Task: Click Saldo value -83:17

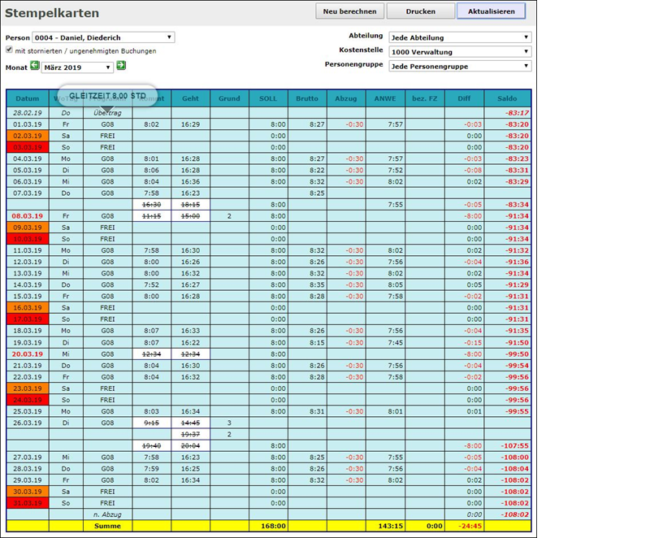Action: [x=517, y=113]
